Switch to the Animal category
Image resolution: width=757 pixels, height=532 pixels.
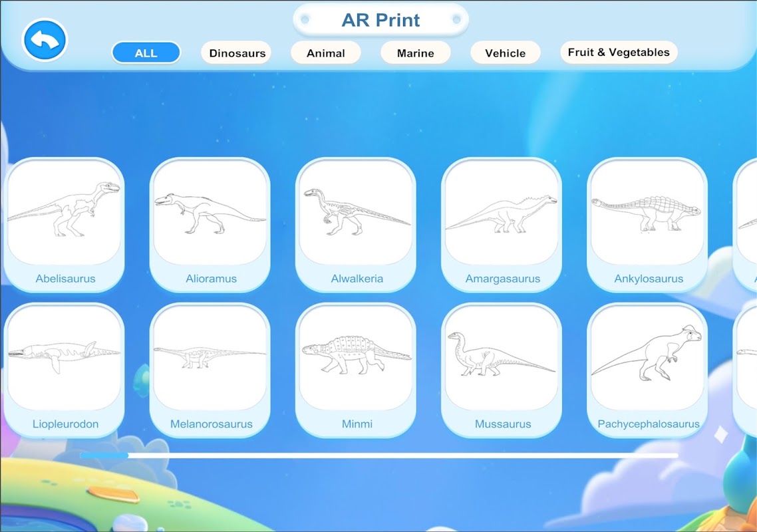(x=326, y=53)
